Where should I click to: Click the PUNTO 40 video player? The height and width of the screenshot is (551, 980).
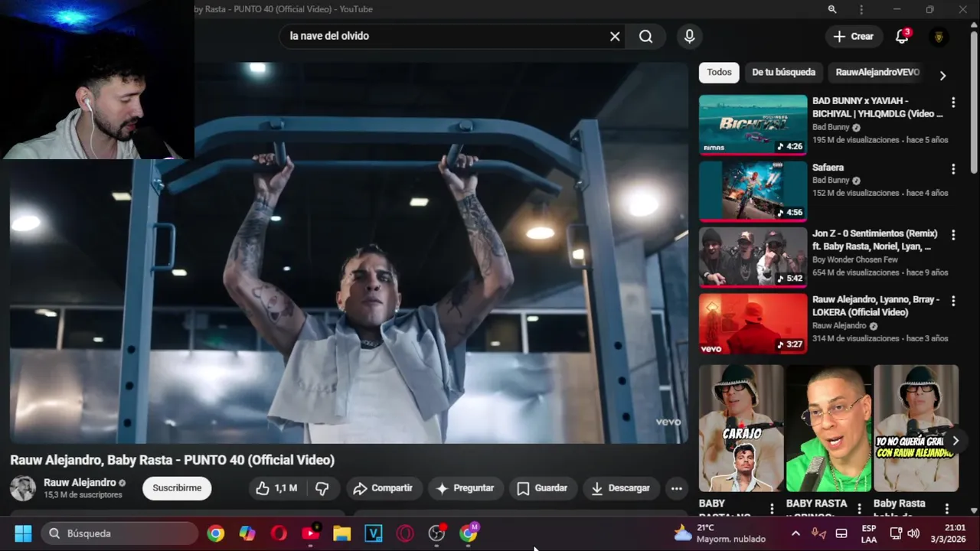pyautogui.click(x=349, y=253)
